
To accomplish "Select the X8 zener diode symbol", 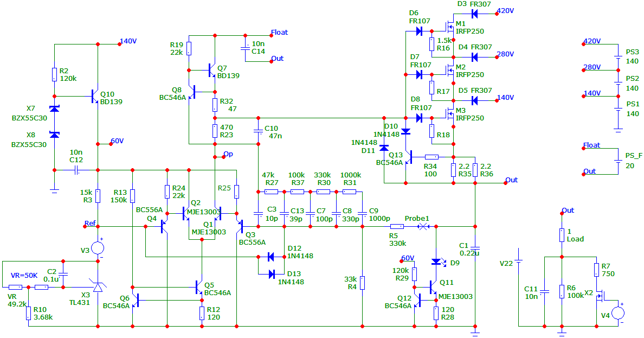I will point(54,135).
